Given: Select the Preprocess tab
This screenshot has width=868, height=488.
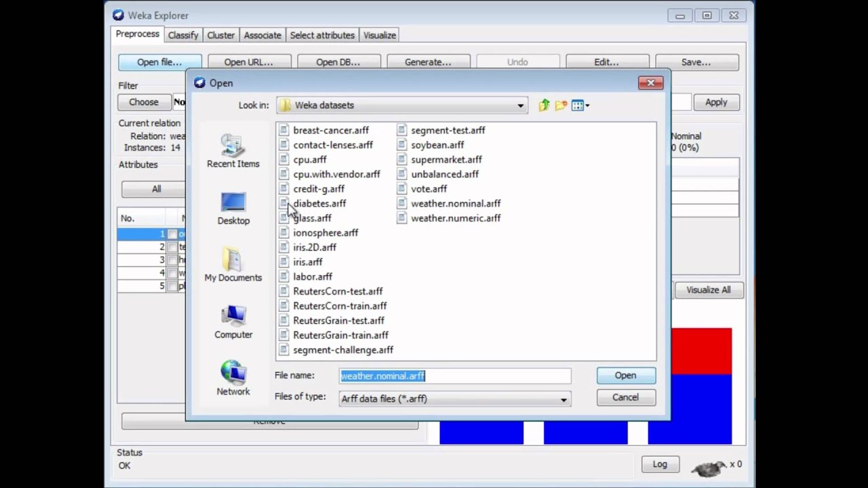Looking at the screenshot, I should pos(138,34).
